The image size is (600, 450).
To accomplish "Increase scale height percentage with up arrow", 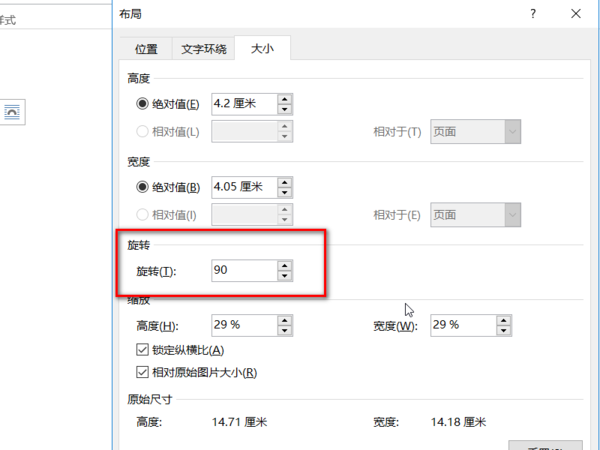I will (285, 319).
